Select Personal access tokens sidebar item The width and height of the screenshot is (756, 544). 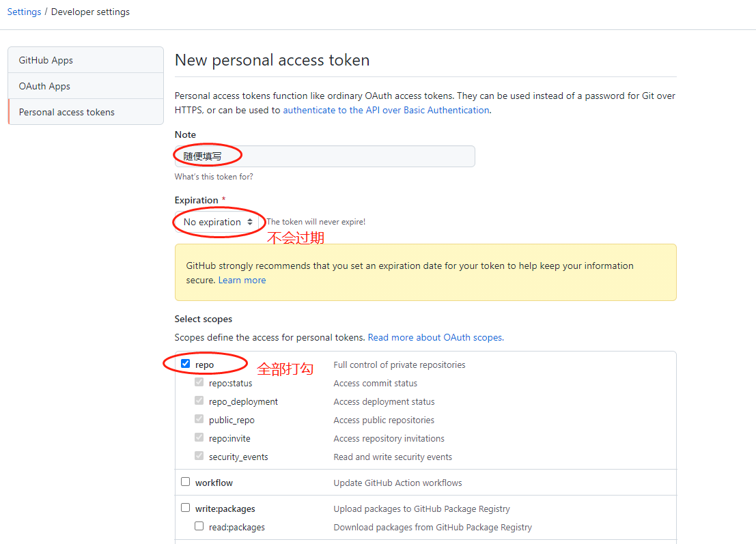pos(67,112)
